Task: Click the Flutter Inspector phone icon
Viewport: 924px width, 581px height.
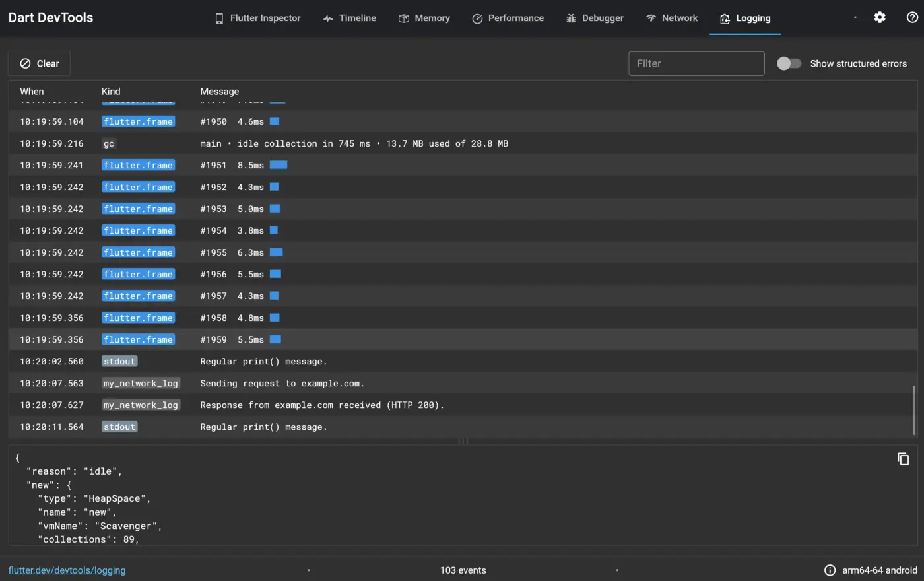Action: tap(219, 18)
